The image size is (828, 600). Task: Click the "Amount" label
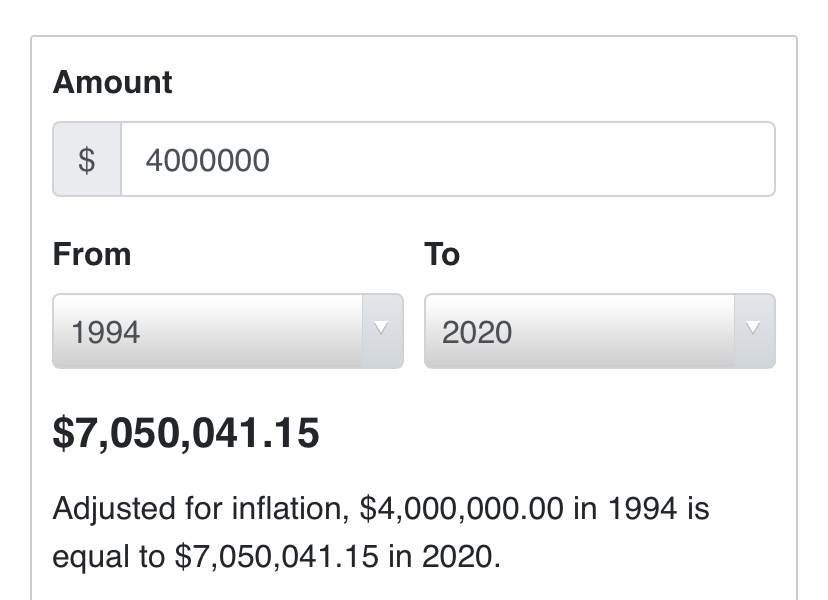tap(112, 82)
